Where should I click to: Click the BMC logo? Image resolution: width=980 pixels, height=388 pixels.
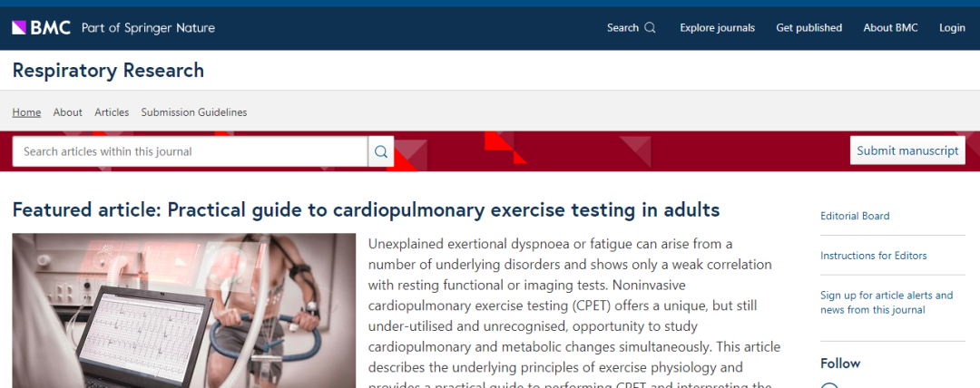pyautogui.click(x=41, y=27)
